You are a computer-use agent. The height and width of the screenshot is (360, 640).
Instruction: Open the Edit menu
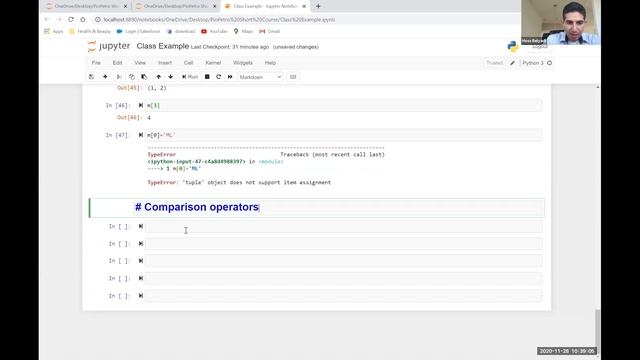coord(118,63)
